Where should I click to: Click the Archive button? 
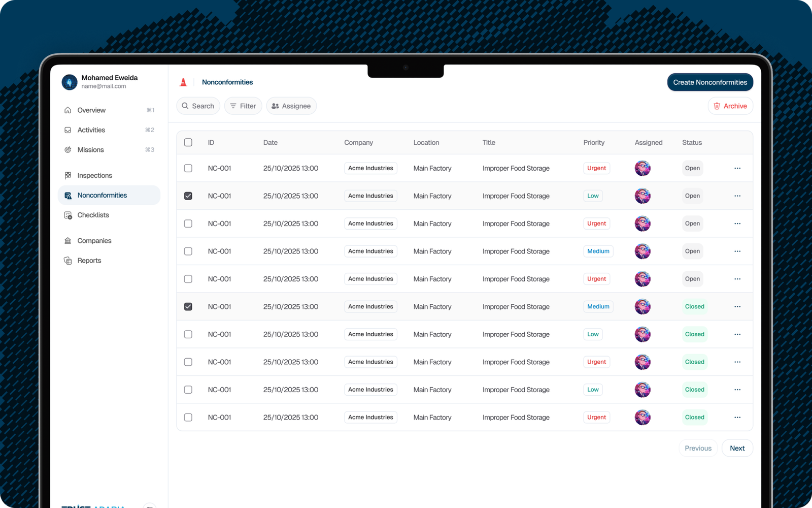730,106
